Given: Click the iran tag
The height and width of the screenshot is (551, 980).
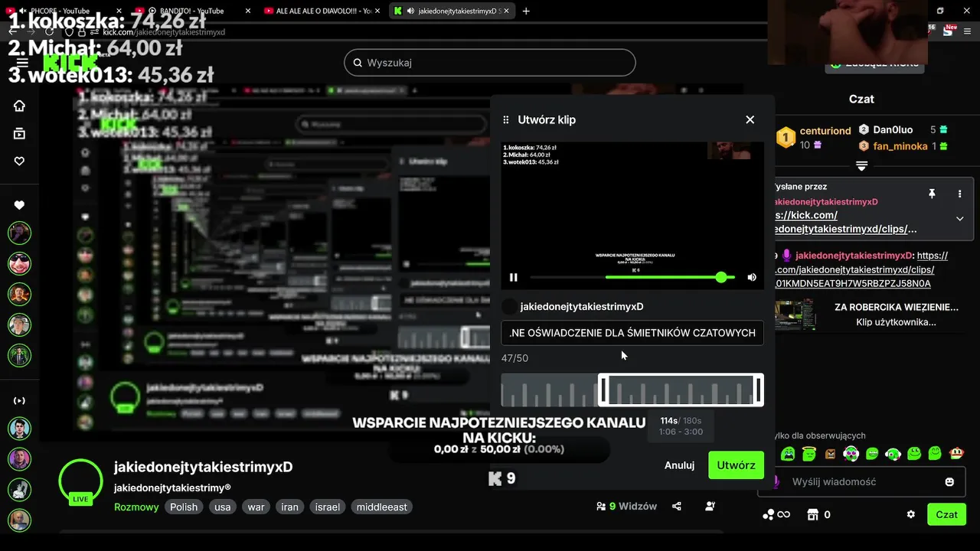Looking at the screenshot, I should tap(289, 507).
